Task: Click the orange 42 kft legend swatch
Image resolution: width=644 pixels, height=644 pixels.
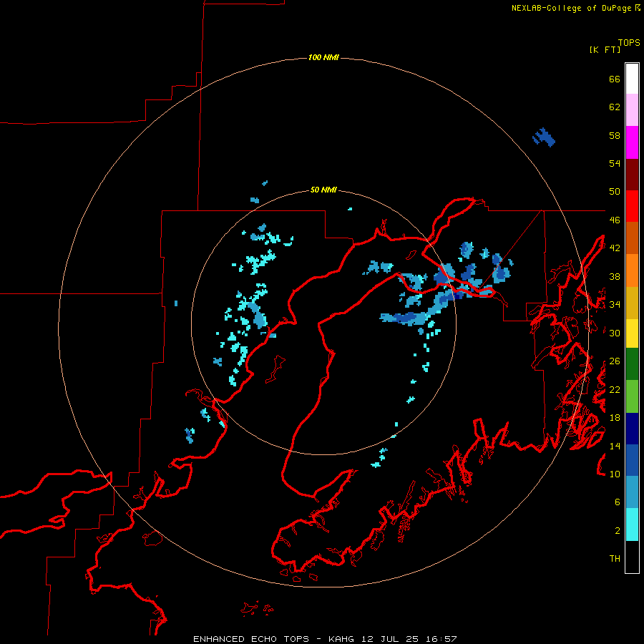Action: coord(632,270)
